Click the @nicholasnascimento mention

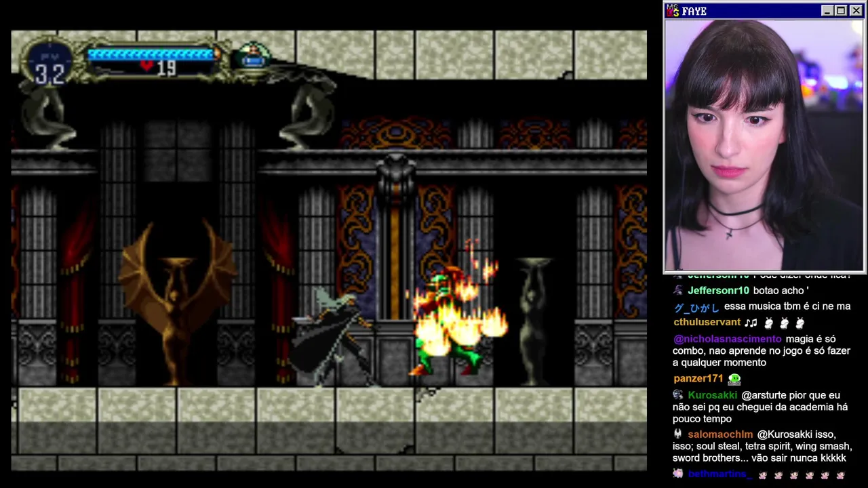pos(728,339)
